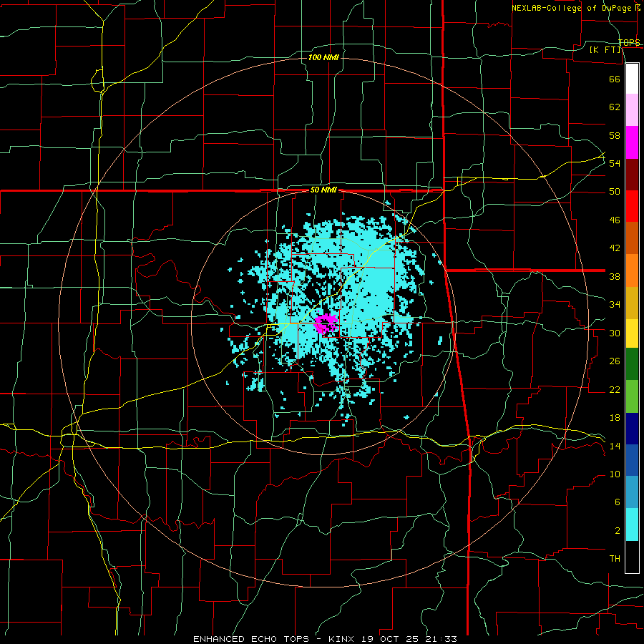Viewport: 644px width, 644px height.
Task: Click the 'TOPS' legend title
Action: click(x=629, y=43)
